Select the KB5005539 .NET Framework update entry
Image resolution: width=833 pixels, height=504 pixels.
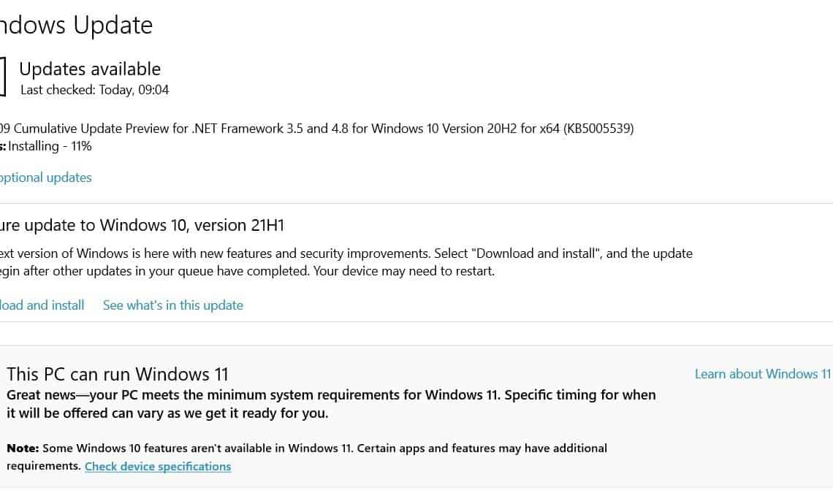[316, 129]
